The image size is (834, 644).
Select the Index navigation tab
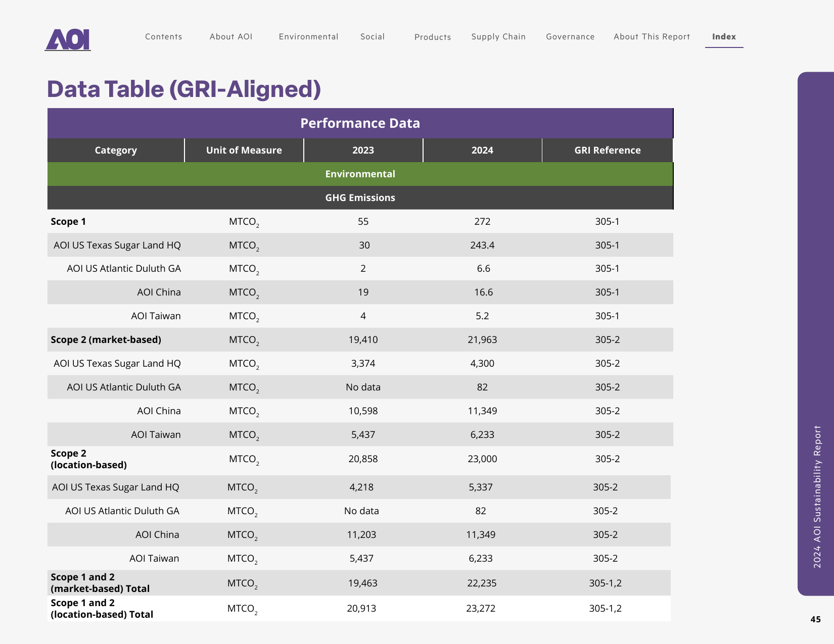tap(724, 37)
